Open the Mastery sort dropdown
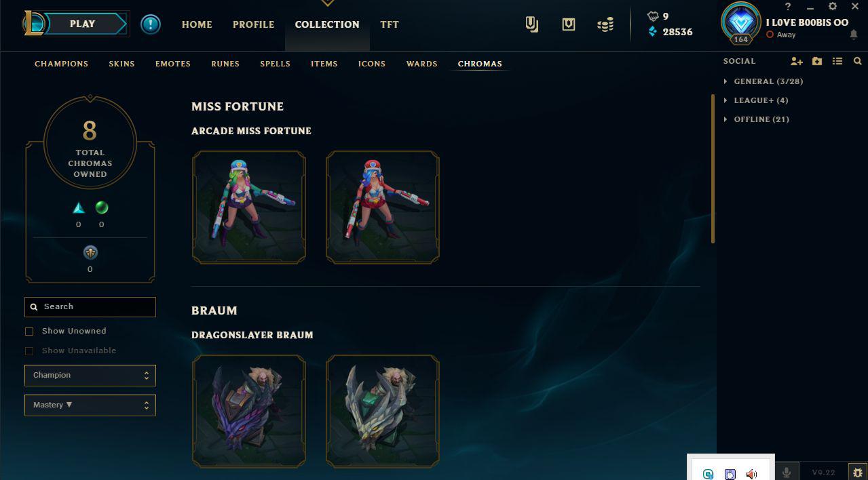This screenshot has height=480, width=868. (x=90, y=405)
